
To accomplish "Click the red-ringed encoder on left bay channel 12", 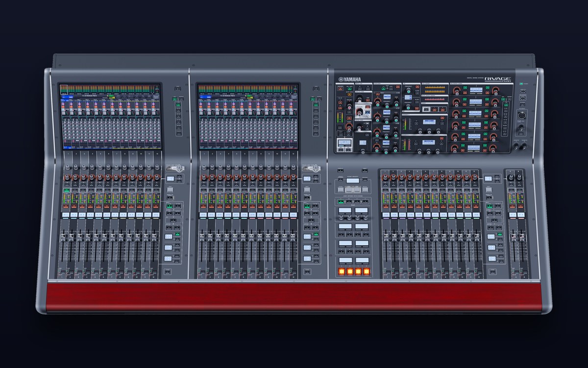I will coord(156,177).
